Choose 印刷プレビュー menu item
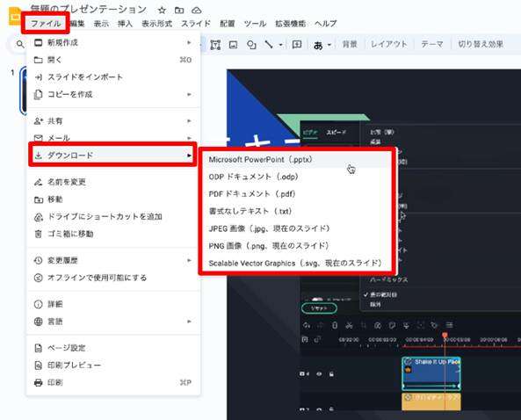Image resolution: width=521 pixels, height=420 pixels. (x=113, y=366)
